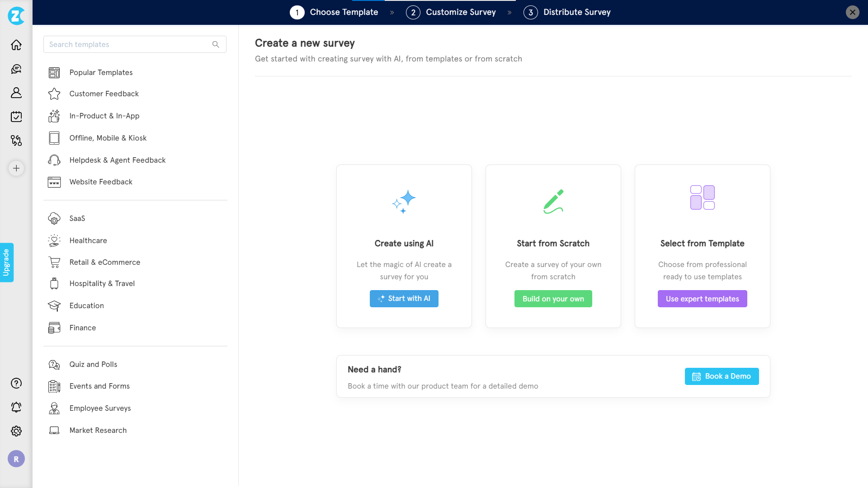Click the plus add icon in sidebar
Screen dimensions: 868x488
pos(16,169)
